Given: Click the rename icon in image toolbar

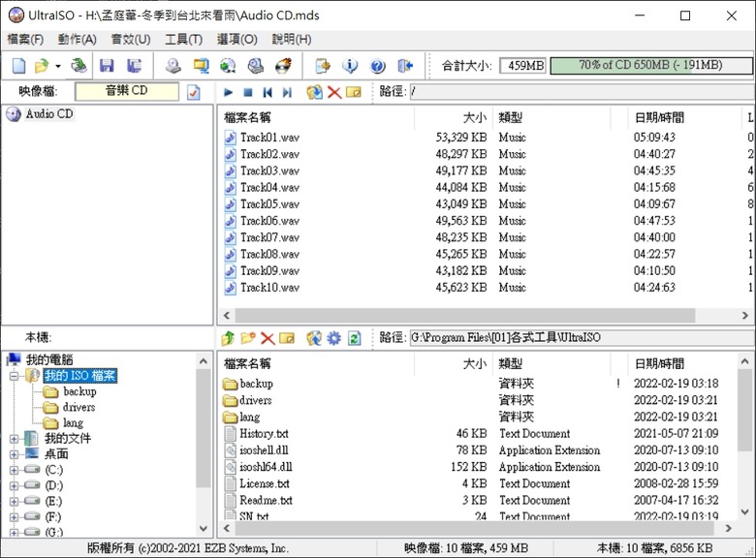Looking at the screenshot, I should click(x=354, y=92).
